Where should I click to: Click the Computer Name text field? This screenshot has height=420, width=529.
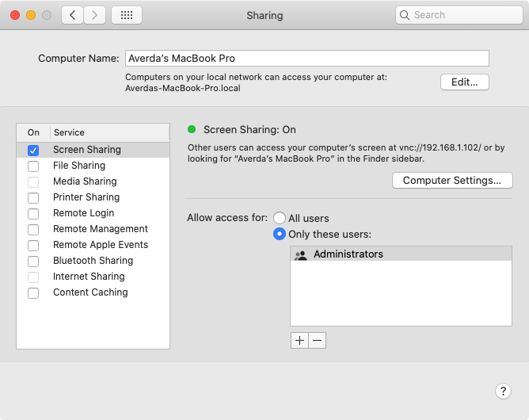(x=307, y=59)
